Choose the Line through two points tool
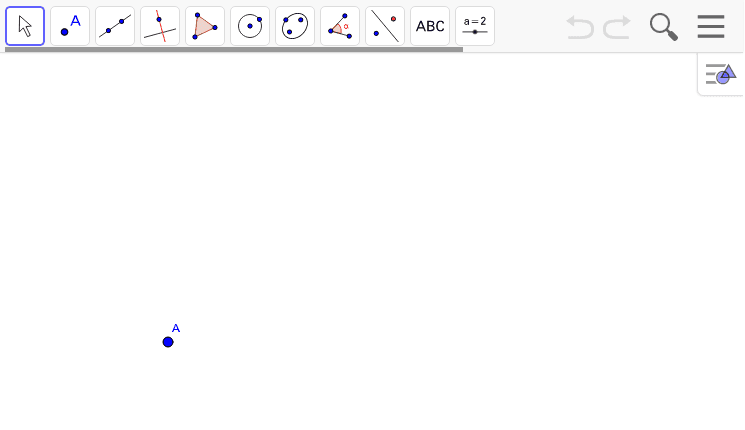Image resolution: width=745 pixels, height=430 pixels. pyautogui.click(x=115, y=26)
